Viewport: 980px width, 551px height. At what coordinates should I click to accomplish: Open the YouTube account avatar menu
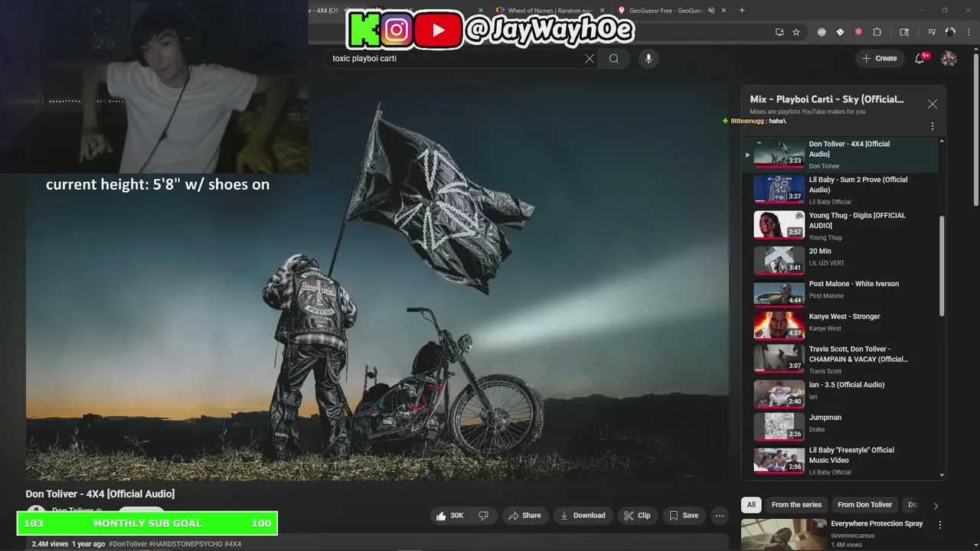click(x=949, y=59)
